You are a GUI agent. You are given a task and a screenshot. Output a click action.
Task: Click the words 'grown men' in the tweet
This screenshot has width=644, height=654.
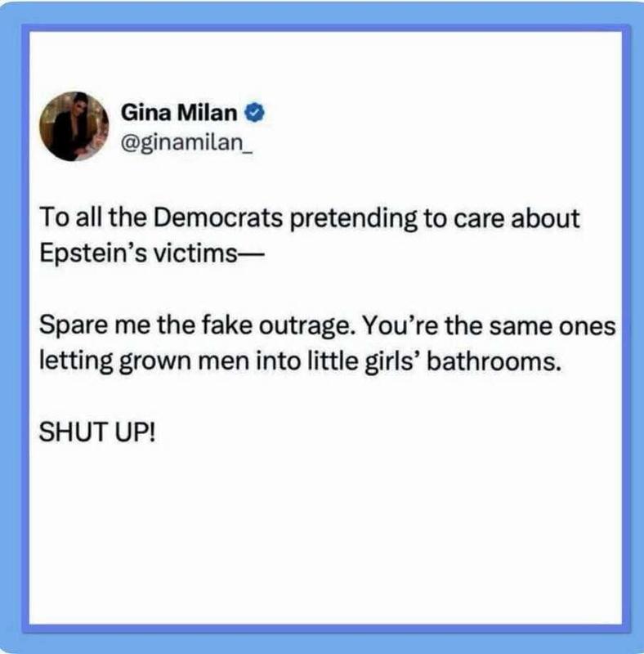point(185,362)
